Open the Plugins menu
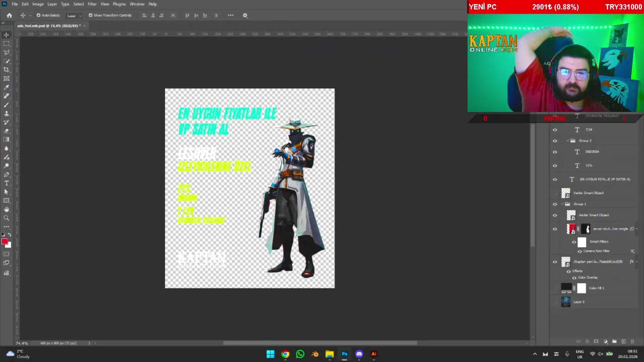644x362 pixels. pos(119,4)
